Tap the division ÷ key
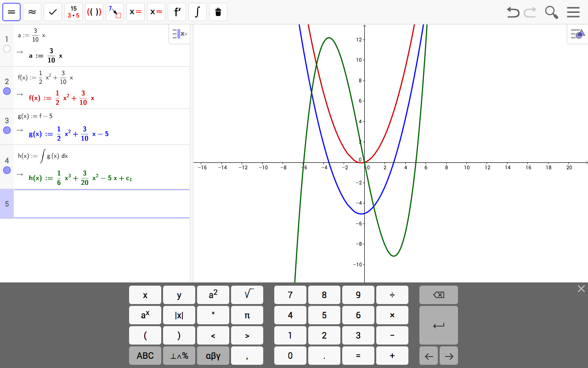Viewport: 588px width, 368px height. tap(392, 295)
